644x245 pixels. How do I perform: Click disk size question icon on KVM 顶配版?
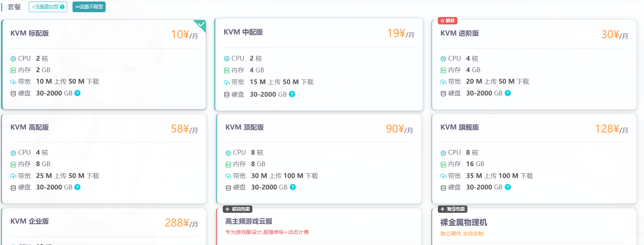click(x=292, y=187)
